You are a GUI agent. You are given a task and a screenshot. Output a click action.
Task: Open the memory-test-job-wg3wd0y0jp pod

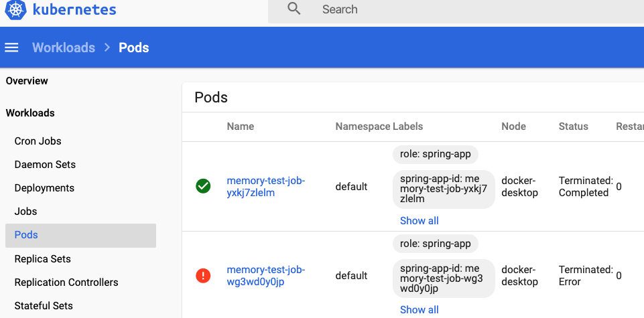click(x=265, y=276)
